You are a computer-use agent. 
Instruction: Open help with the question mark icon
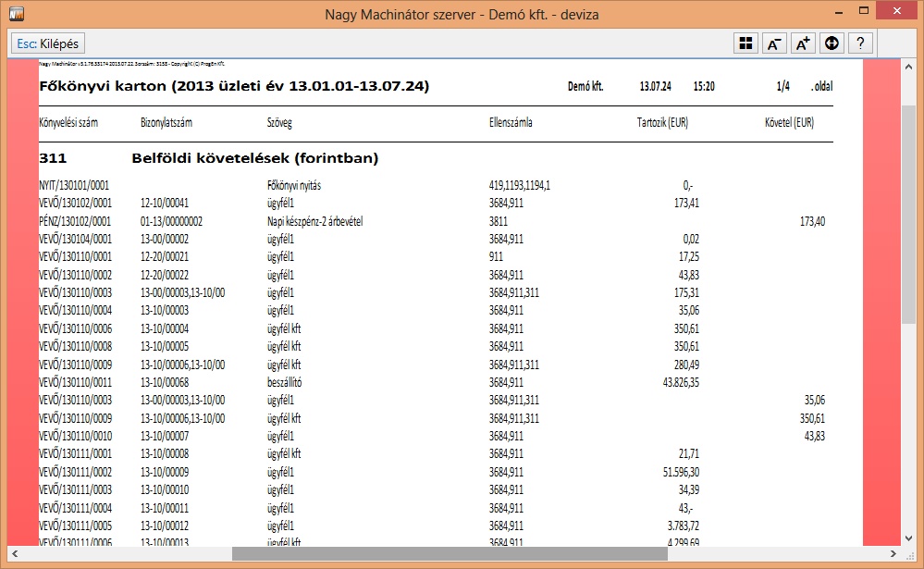coord(860,43)
